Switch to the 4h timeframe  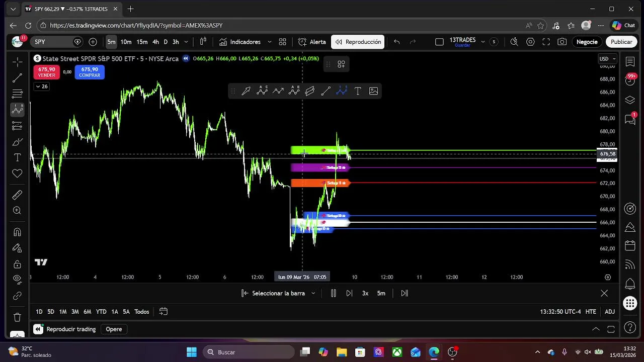(x=155, y=42)
